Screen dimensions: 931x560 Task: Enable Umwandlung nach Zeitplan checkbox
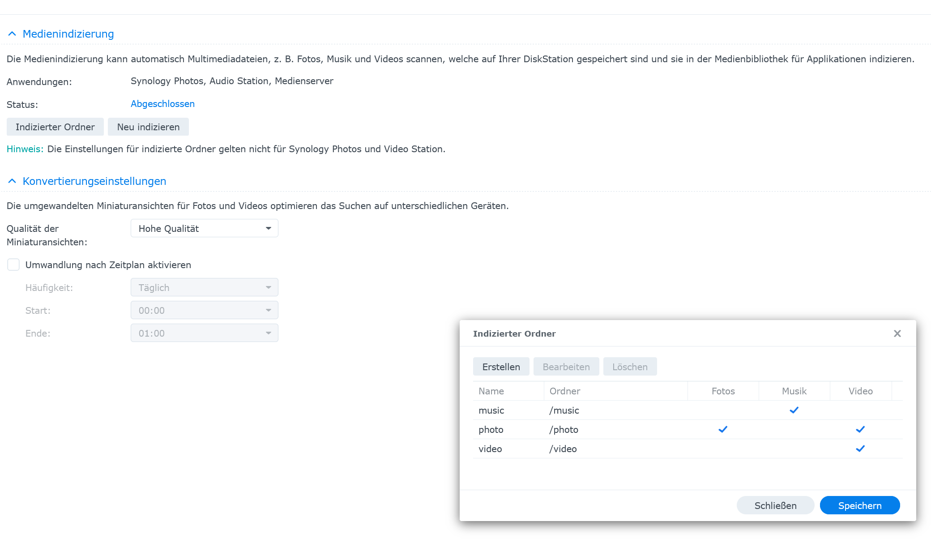click(13, 265)
